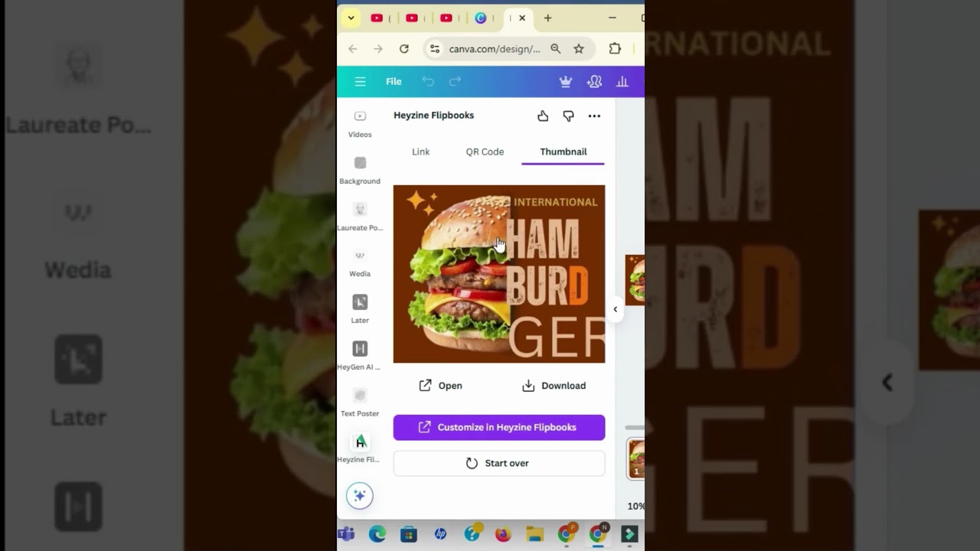Open browser extensions puzzle icon
Image resolution: width=980 pixels, height=551 pixels.
(615, 49)
